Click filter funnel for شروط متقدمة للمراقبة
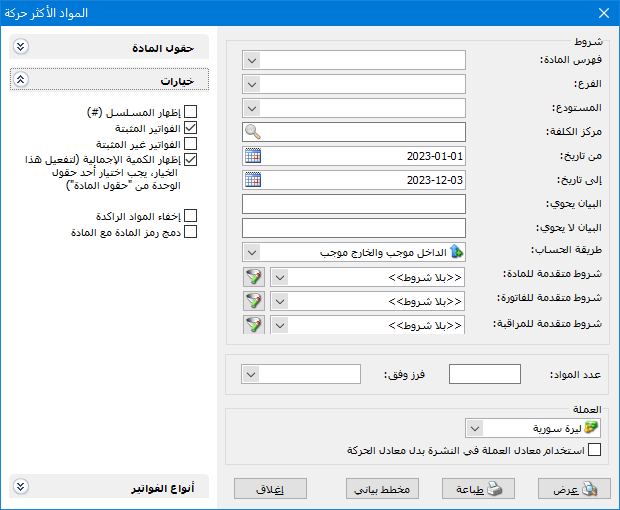 (x=253, y=325)
